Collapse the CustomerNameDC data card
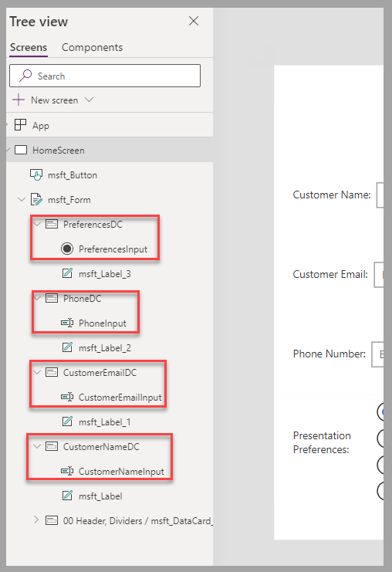Screen dimensions: 392x572 click(x=37, y=446)
